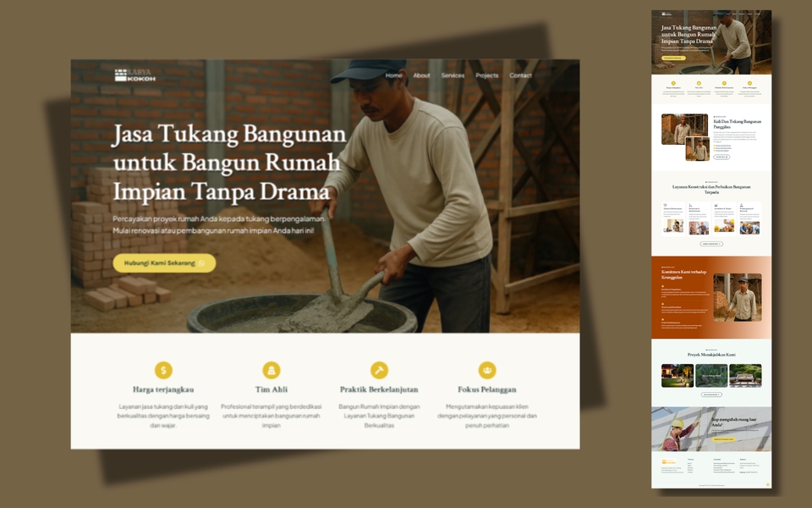Click the yellow back-to-top icon in footer
The image size is (812, 508).
(x=767, y=484)
